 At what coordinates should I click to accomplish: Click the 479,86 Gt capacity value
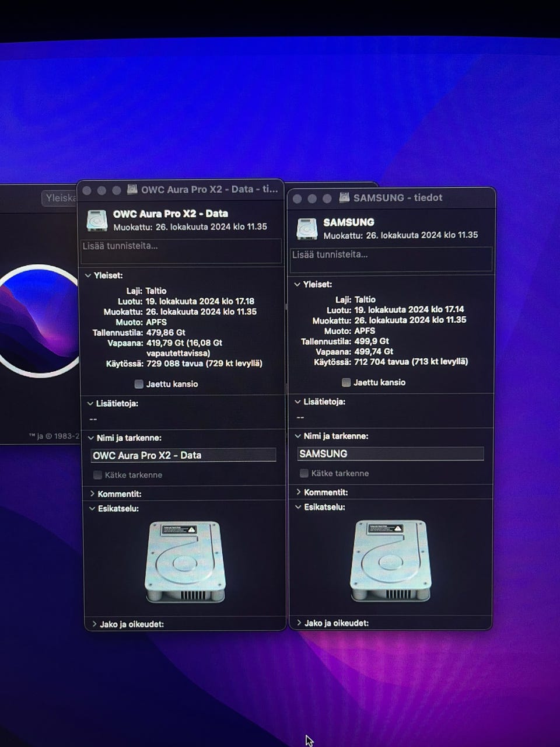tap(166, 333)
